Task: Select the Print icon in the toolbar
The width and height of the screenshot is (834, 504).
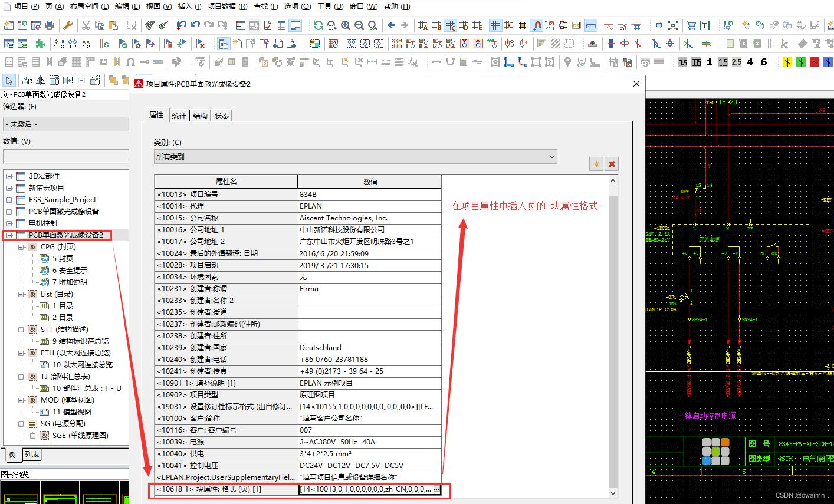Action: [x=50, y=25]
